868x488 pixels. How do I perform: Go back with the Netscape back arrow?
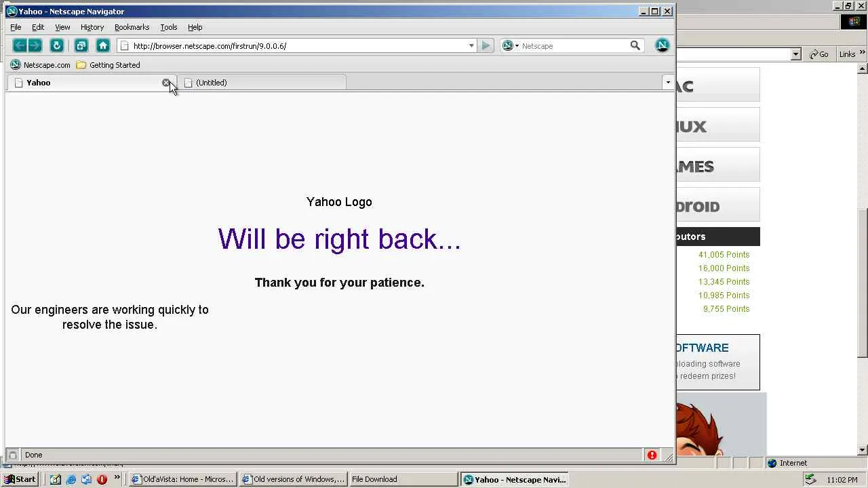pos(20,45)
